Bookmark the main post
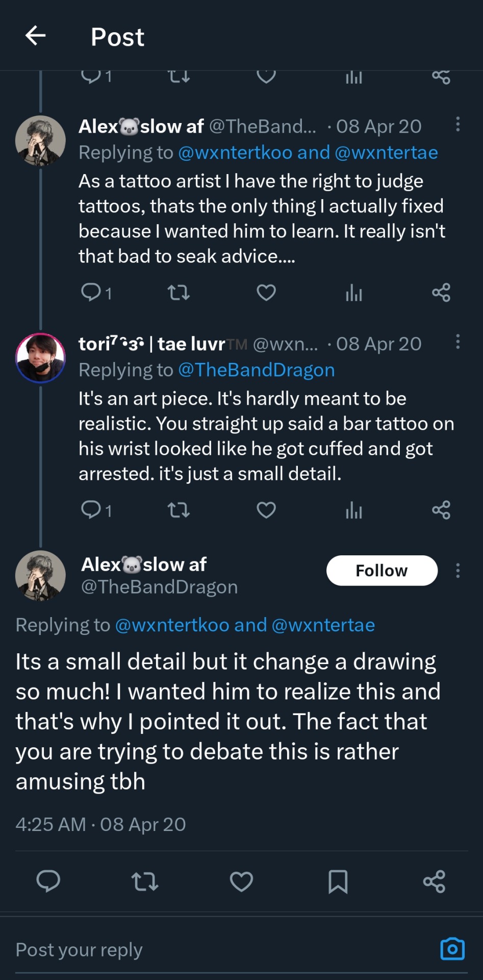This screenshot has height=980, width=483. tap(338, 881)
